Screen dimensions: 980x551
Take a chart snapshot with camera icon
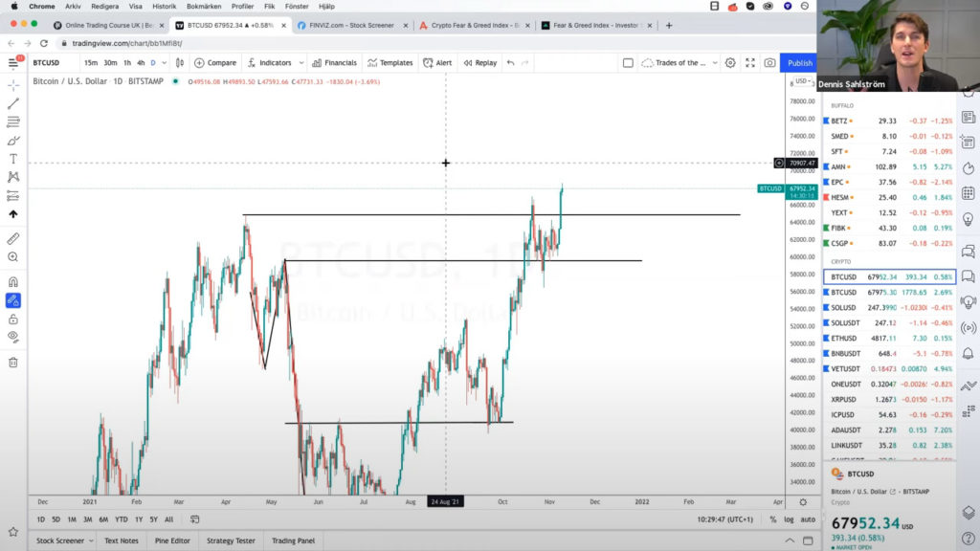770,62
